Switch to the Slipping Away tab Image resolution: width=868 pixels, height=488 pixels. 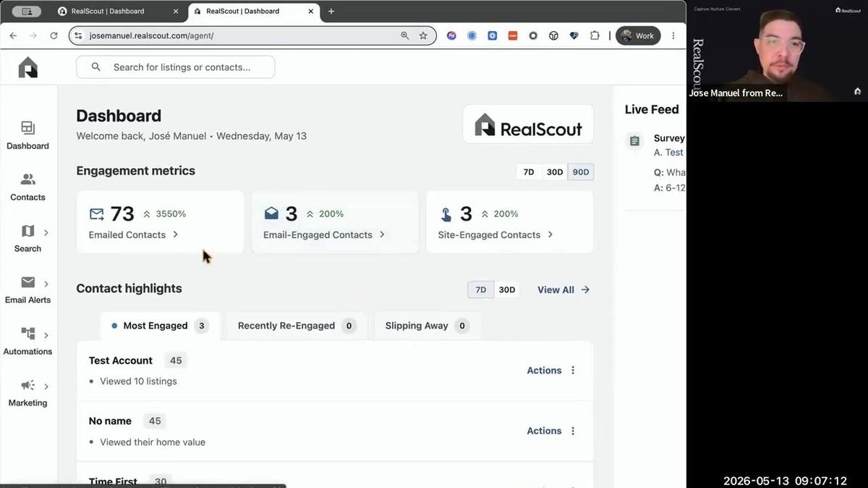click(427, 326)
